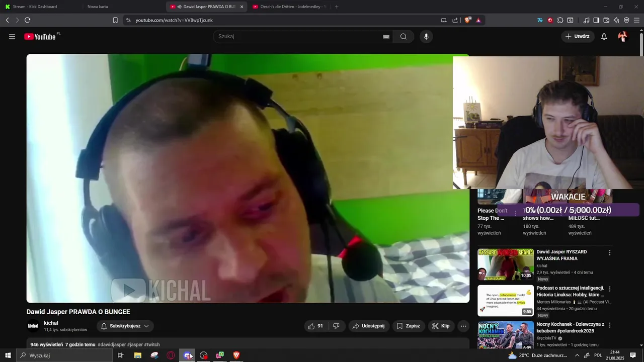644x362 pixels.
Task: Open a new browser tab with plus
Action: (x=337, y=7)
